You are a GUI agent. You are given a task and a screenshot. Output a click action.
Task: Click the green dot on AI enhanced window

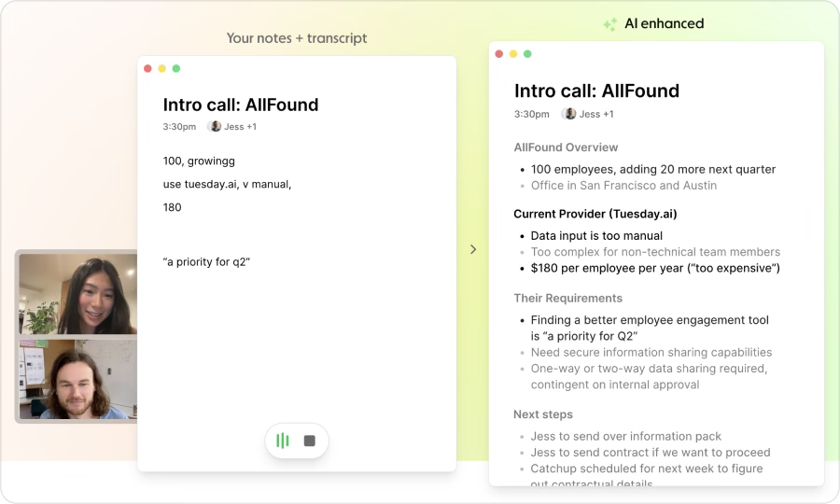point(527,54)
